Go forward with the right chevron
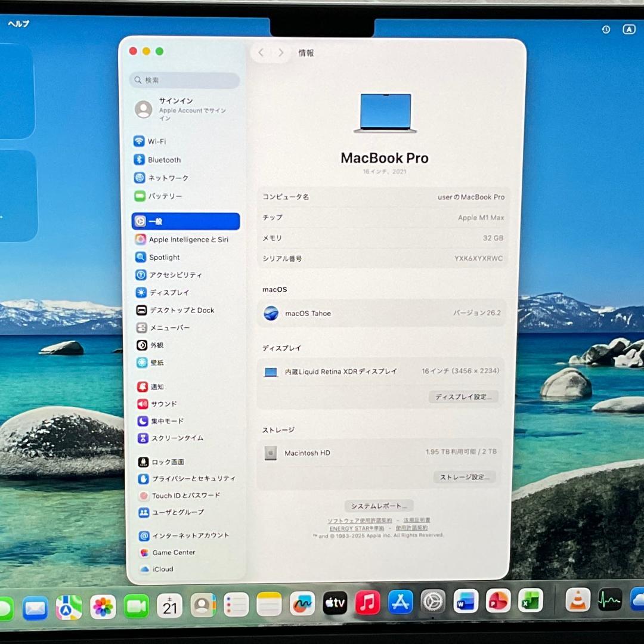The width and height of the screenshot is (644, 644). point(281,52)
